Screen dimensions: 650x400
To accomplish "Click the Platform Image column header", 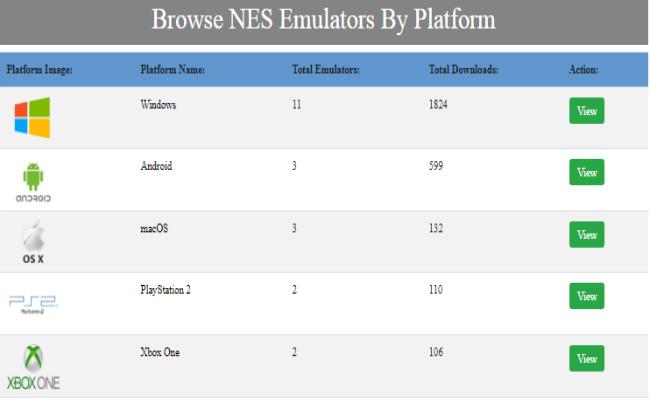I will (x=39, y=69).
